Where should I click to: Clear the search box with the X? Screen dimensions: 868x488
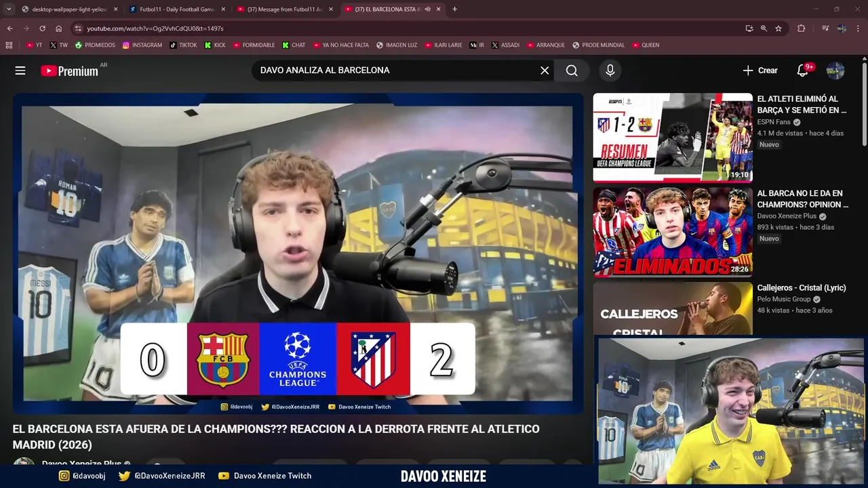545,70
